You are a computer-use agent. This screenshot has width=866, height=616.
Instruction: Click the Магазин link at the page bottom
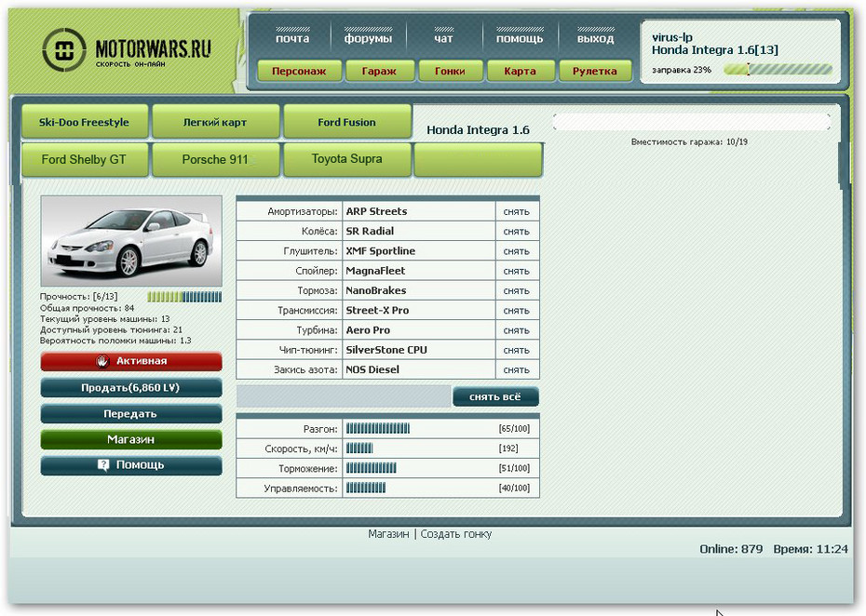tap(389, 534)
